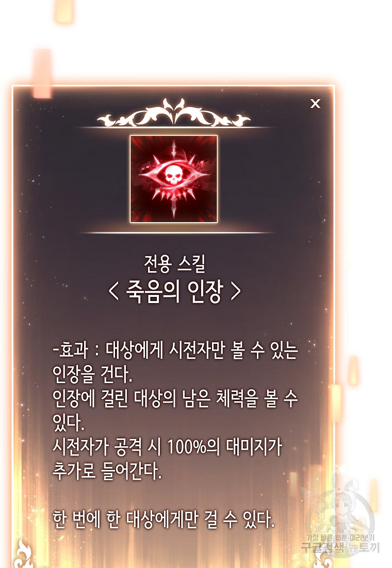Click the left angle bracket beside 죽음의 인장

coord(113,292)
